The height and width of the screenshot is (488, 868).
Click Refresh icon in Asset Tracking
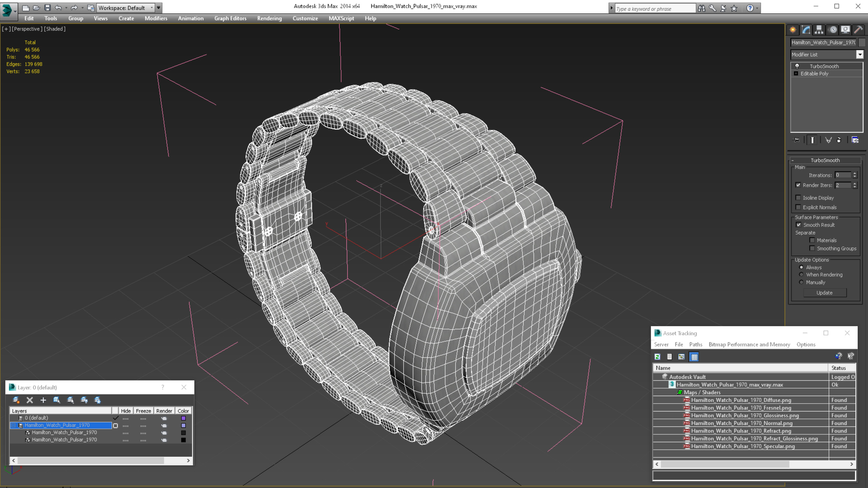657,357
